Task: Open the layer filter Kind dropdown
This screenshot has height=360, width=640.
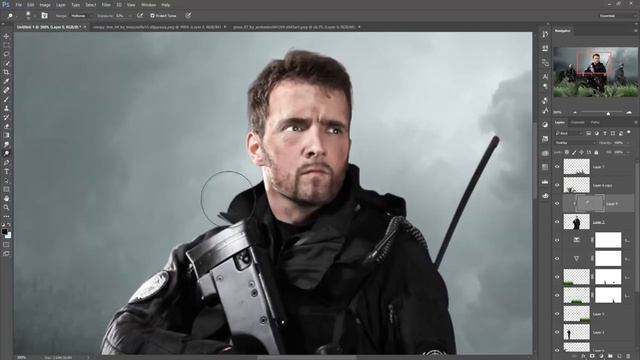Action: point(569,133)
